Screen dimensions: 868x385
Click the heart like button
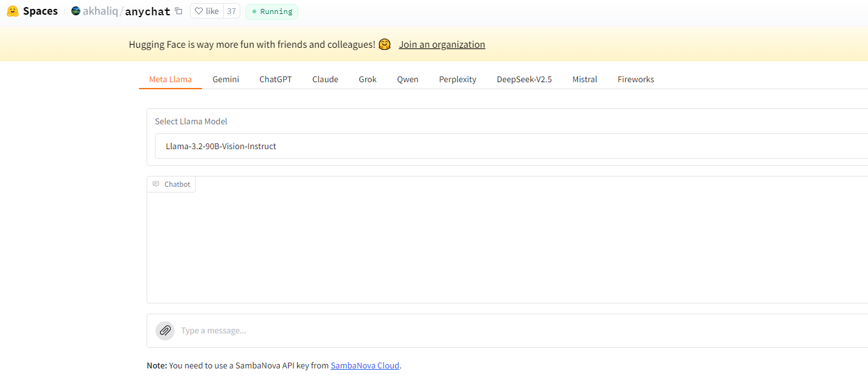click(x=206, y=11)
